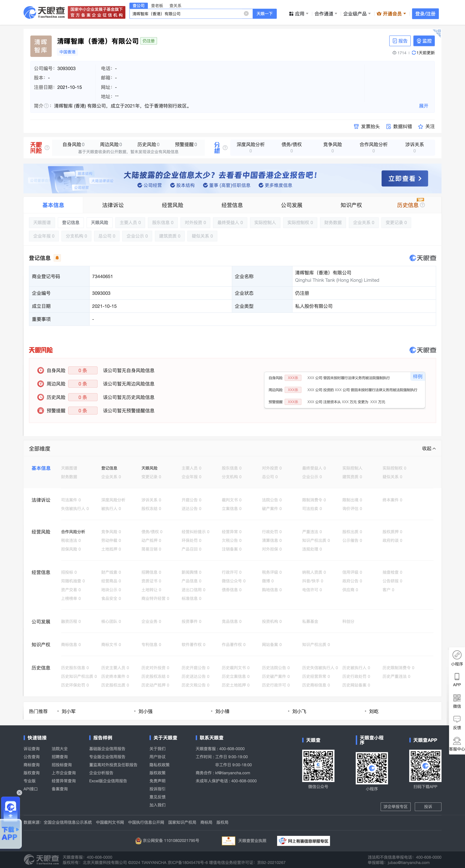The image size is (465, 868).
Task: Click help icon beside 分析 label
Action: point(225,148)
